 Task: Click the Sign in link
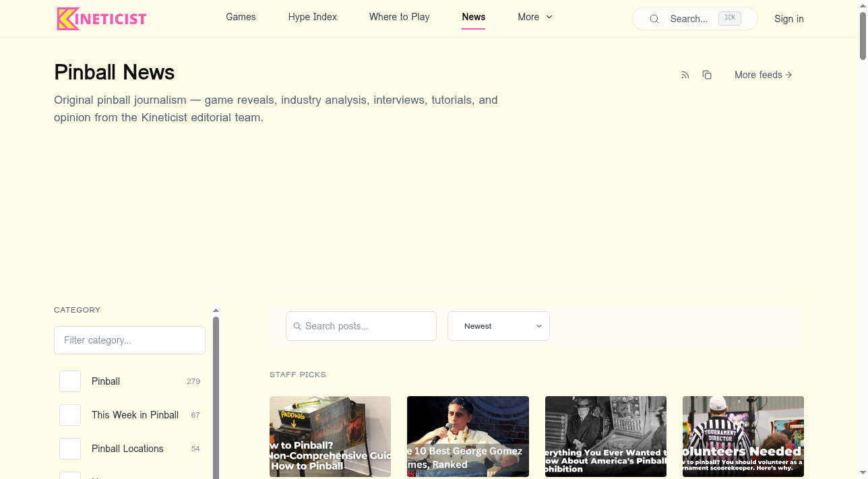pos(789,19)
